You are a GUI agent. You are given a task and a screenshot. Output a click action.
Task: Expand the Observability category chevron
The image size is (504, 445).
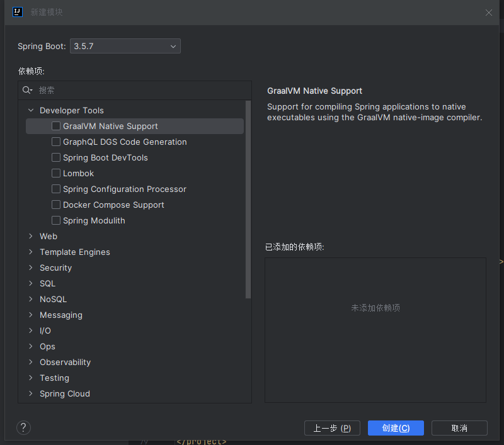pyautogui.click(x=31, y=362)
